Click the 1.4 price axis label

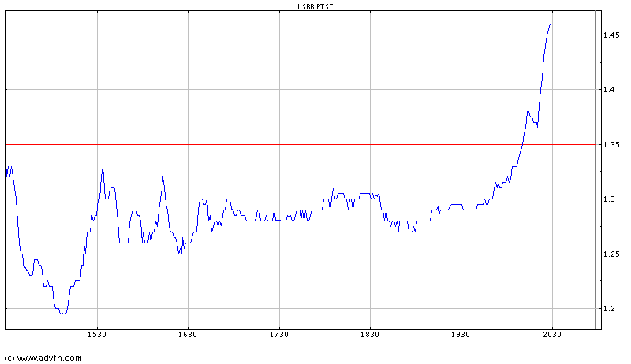click(609, 90)
